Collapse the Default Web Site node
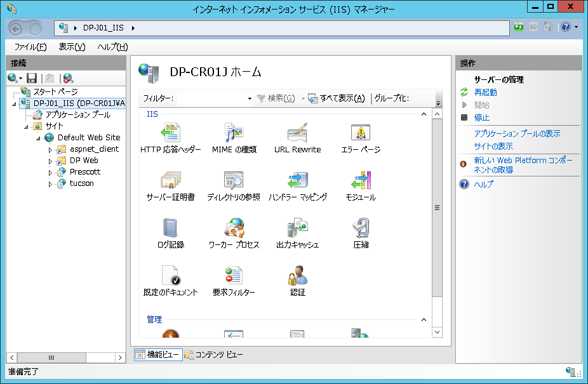 38,138
